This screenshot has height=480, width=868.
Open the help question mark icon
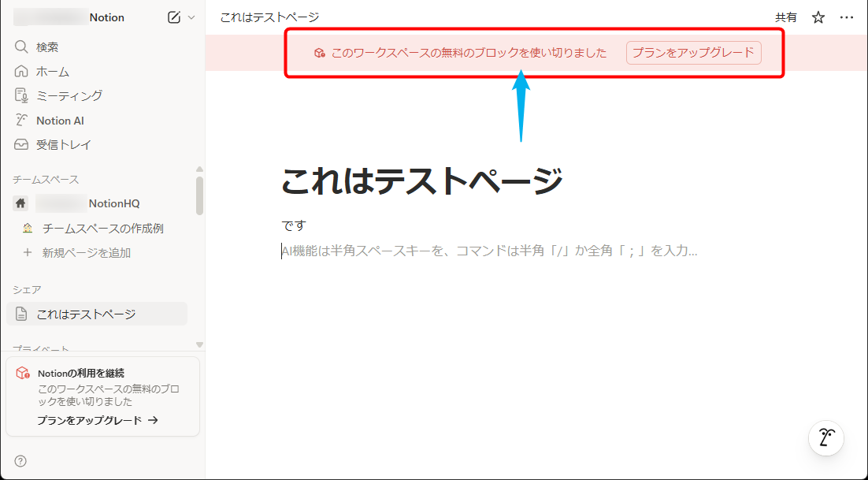coord(20,461)
